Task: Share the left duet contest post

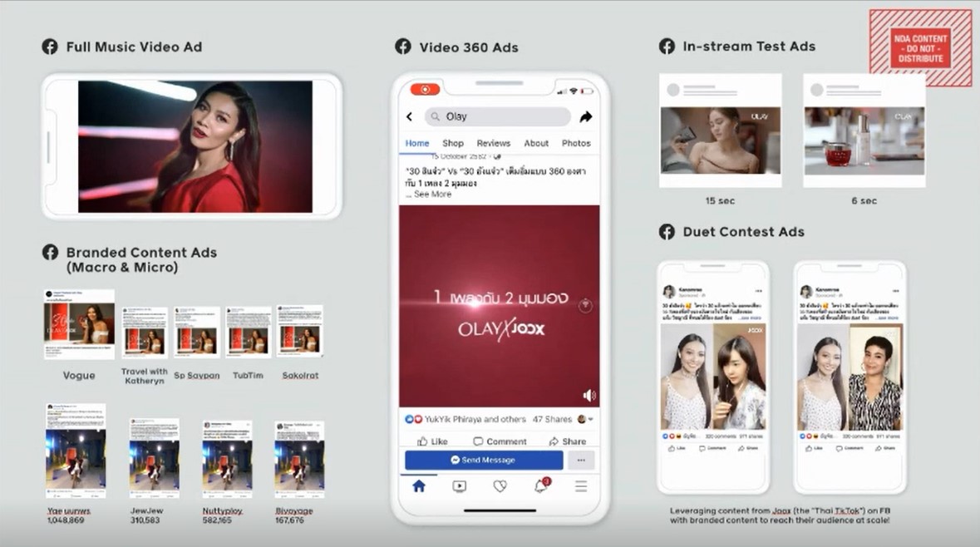Action: [x=748, y=448]
